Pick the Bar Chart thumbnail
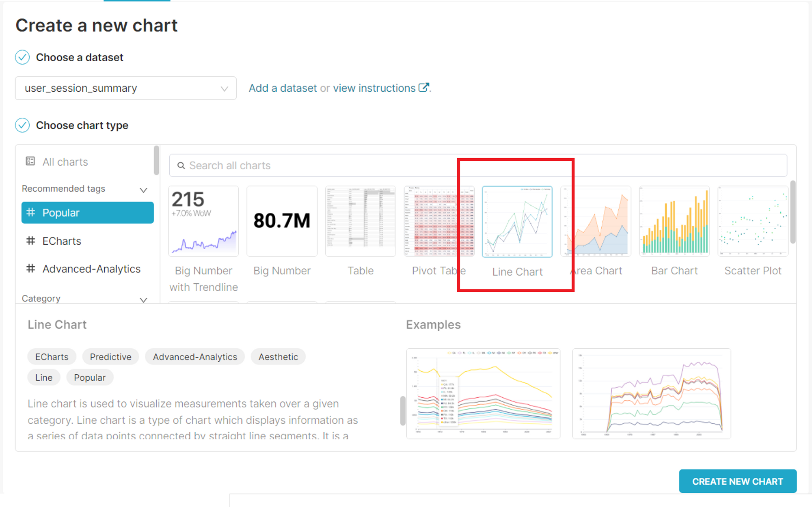Viewport: 812px width, 507px height. (x=674, y=221)
